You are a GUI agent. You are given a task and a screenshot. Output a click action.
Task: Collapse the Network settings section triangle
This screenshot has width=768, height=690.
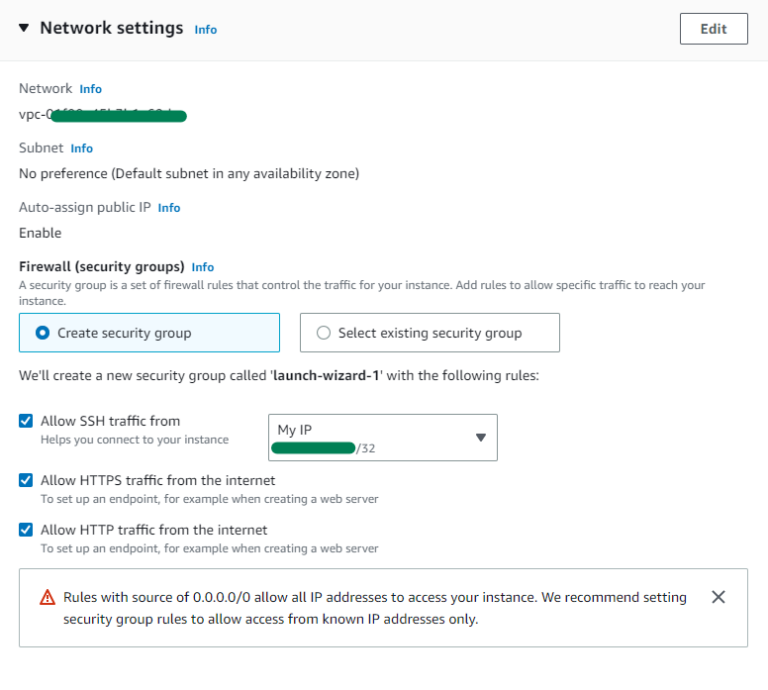point(24,28)
